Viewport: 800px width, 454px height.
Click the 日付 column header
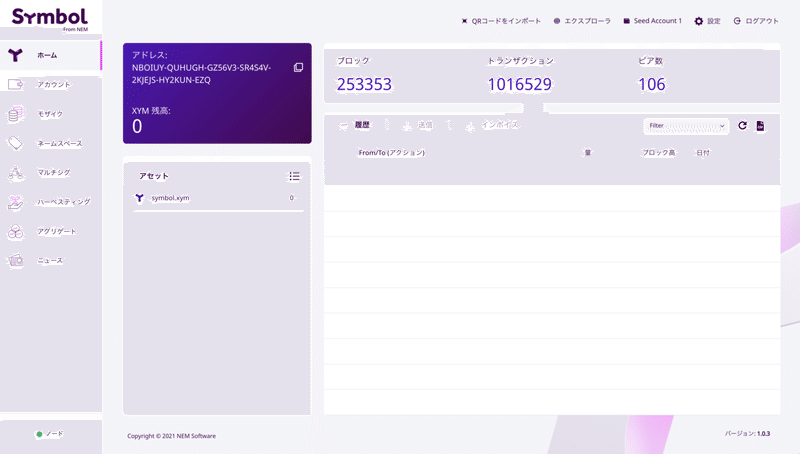click(703, 153)
